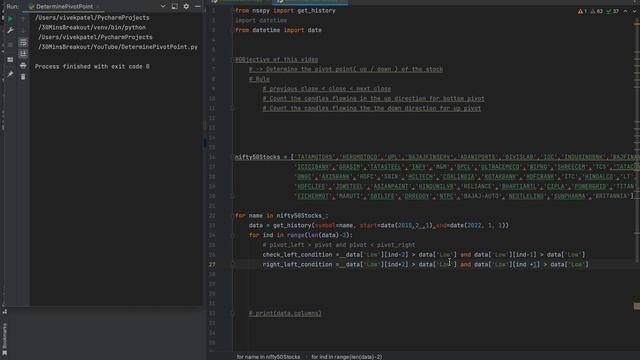Click 'Run:' label of tool window

click(13, 7)
